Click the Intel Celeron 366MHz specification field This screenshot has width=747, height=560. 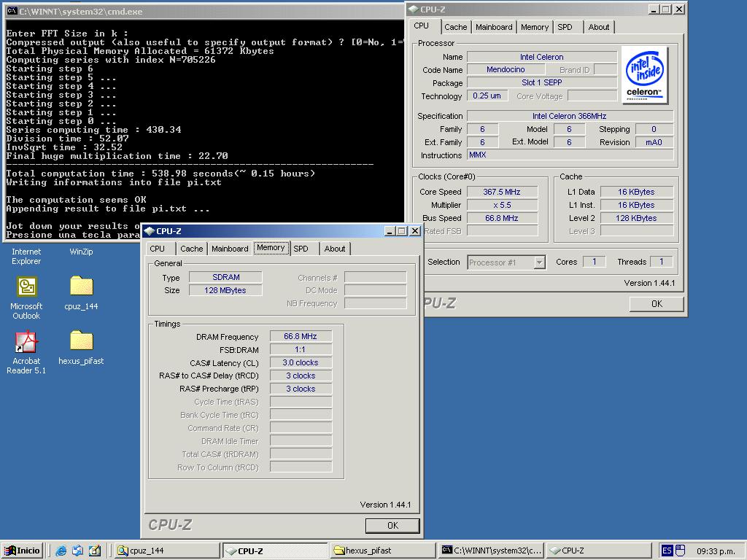570,116
